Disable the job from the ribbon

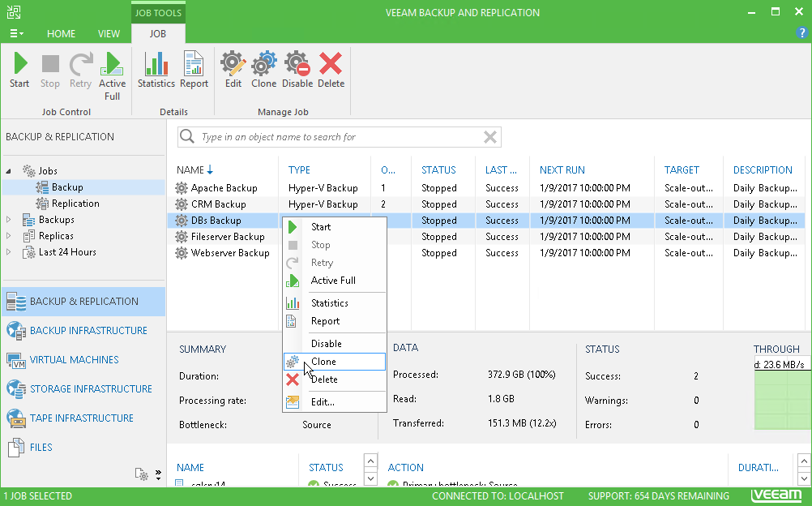[x=297, y=71]
